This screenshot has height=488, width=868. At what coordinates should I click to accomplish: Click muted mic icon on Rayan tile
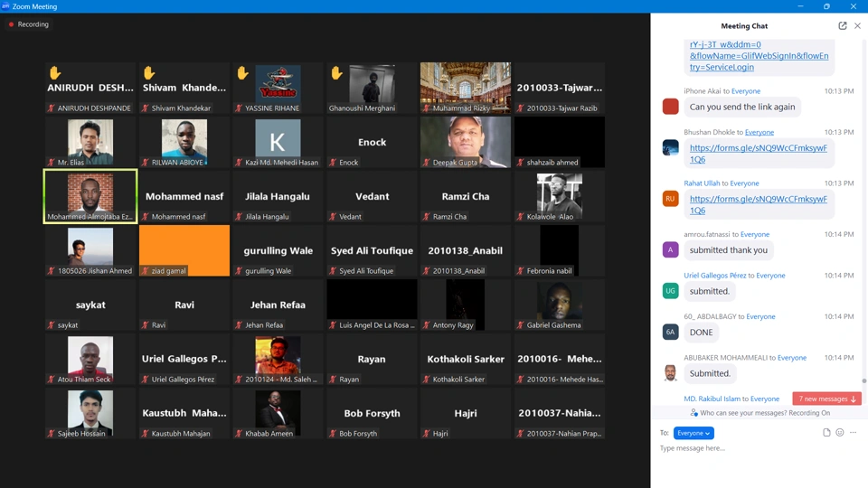pos(333,379)
